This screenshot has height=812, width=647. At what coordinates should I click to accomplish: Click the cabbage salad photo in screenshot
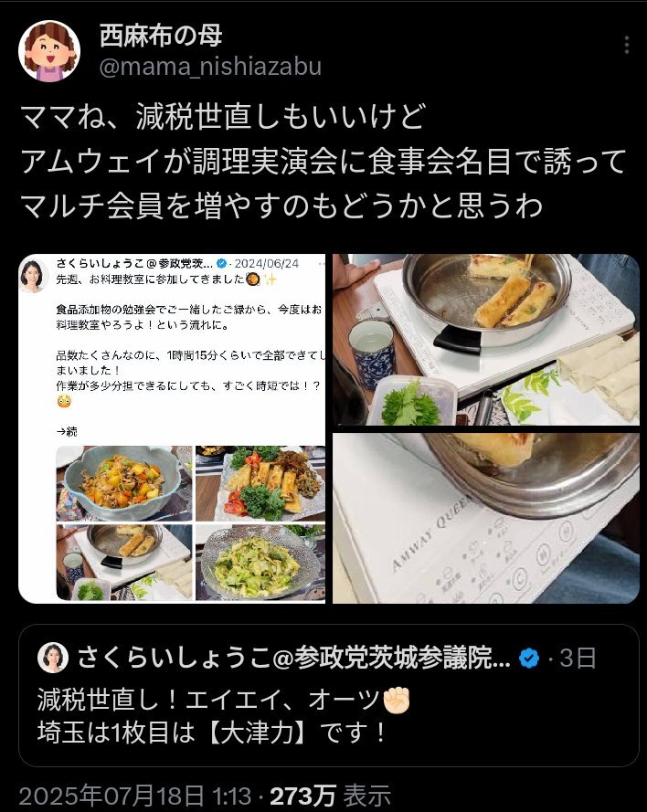click(x=260, y=563)
